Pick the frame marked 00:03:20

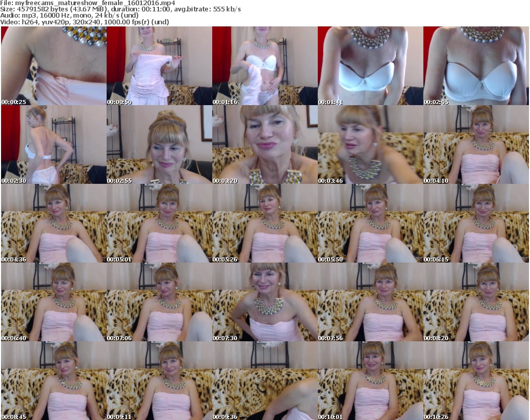coord(264,144)
